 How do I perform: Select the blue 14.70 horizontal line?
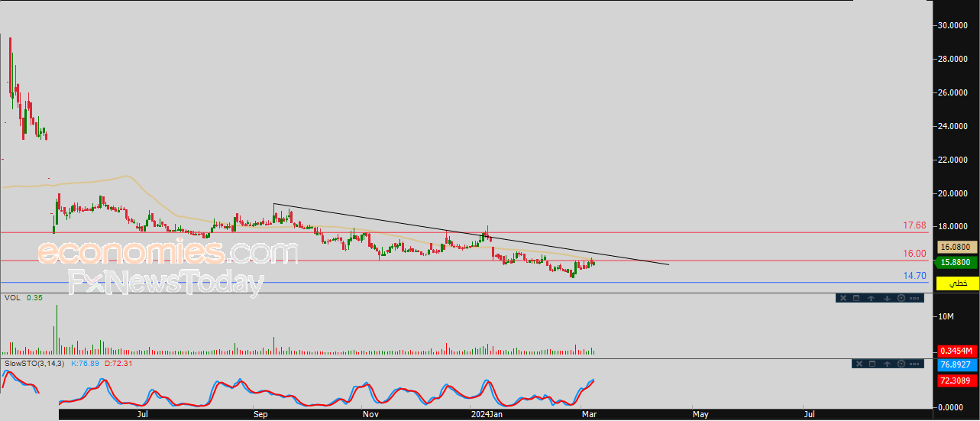[x=464, y=283]
